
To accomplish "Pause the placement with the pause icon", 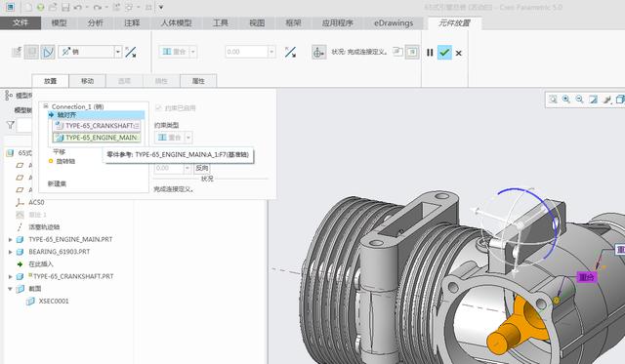I will point(430,53).
